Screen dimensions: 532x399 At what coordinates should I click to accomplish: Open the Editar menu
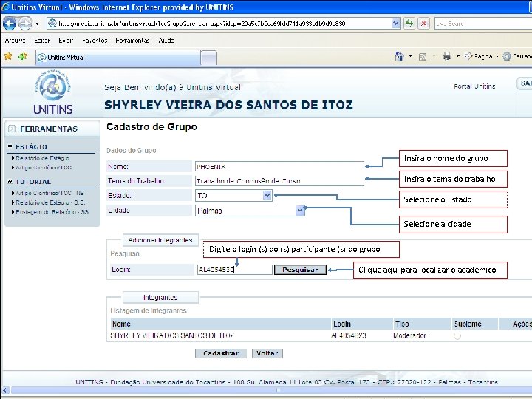tap(41, 41)
